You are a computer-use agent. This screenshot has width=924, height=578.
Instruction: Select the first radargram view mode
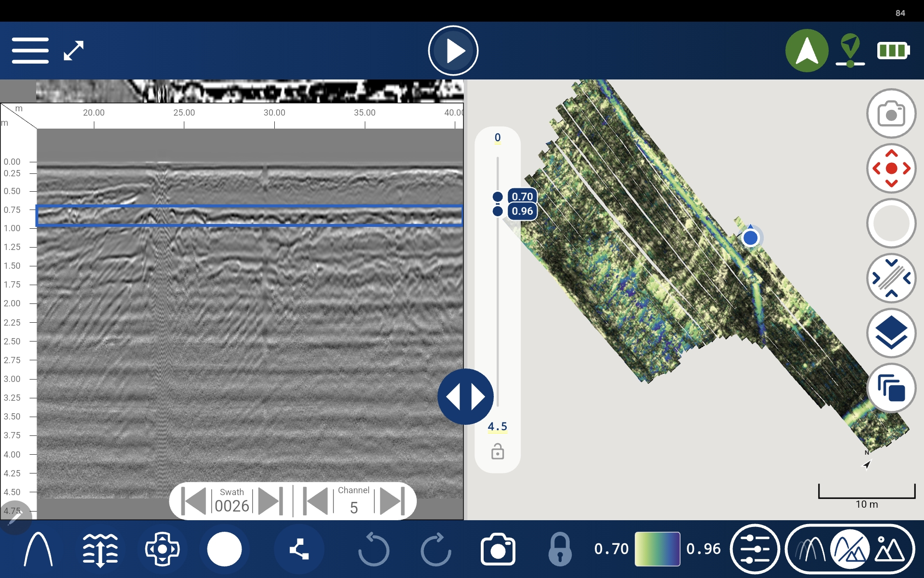click(810, 549)
